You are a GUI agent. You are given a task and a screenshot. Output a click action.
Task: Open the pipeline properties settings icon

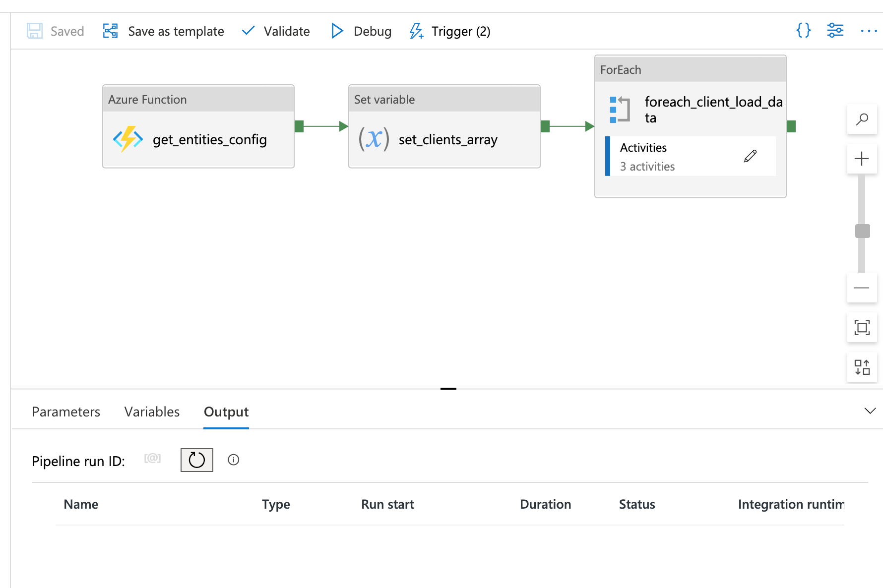click(835, 31)
